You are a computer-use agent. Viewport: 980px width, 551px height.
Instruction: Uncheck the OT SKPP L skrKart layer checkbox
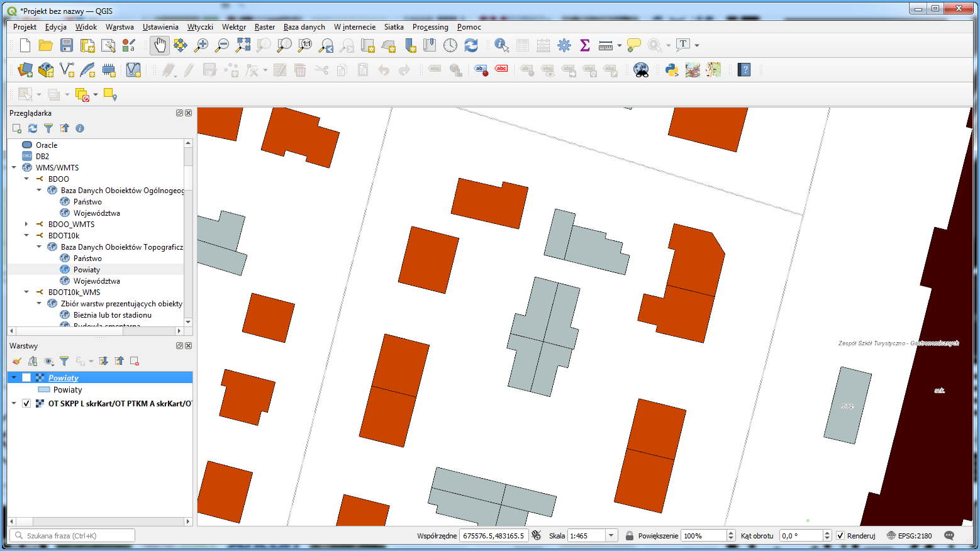click(26, 403)
